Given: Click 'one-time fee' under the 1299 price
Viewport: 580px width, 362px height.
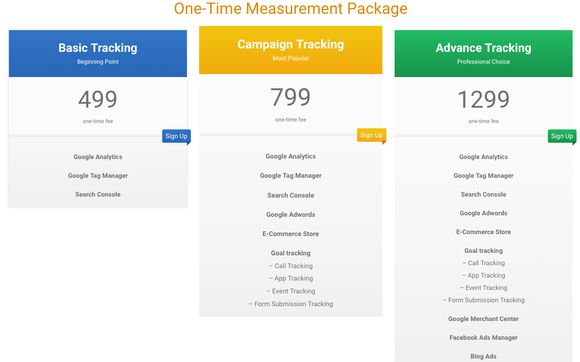Looking at the screenshot, I should click(483, 121).
